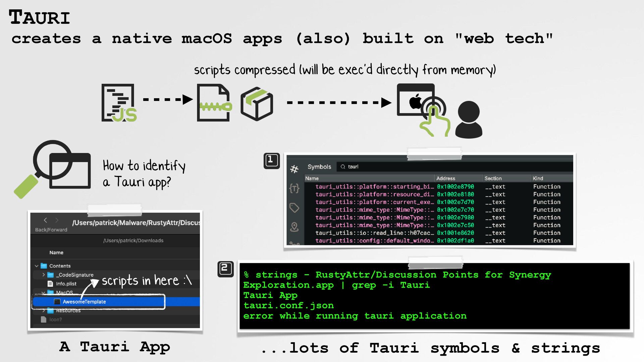This screenshot has width=644, height=362.
Task: Click 'error while running tauri application' line
Action: (355, 316)
